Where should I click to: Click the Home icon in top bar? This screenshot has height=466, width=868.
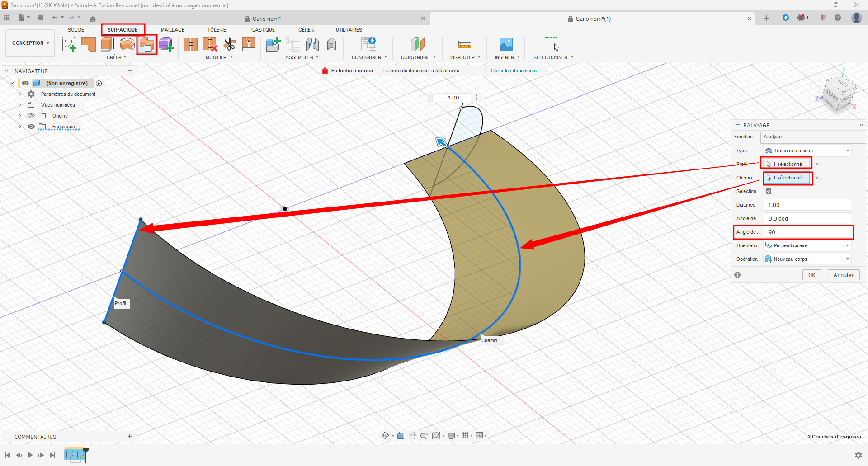(93, 19)
